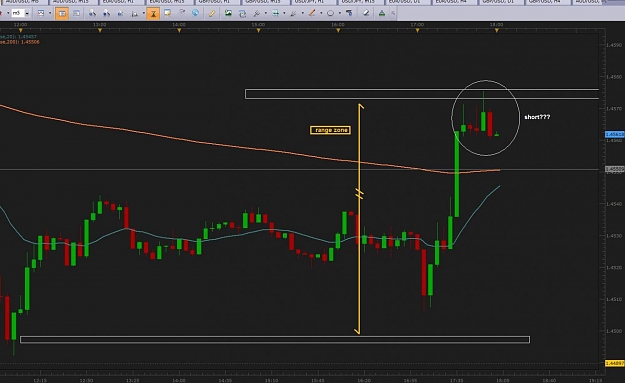Click the 1.4500 price axis label

(614, 331)
